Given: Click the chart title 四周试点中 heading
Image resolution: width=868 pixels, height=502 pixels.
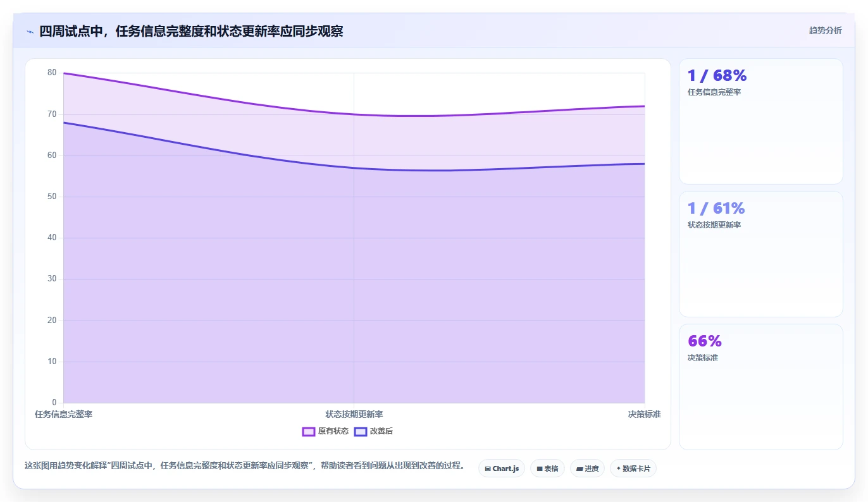Looking at the screenshot, I should click(191, 31).
